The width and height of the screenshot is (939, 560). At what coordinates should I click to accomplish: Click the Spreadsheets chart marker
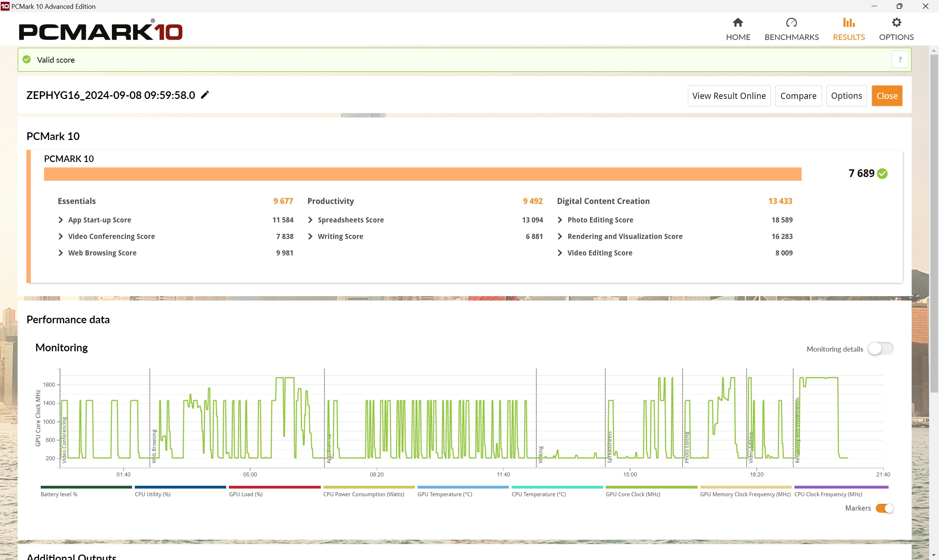(609, 447)
